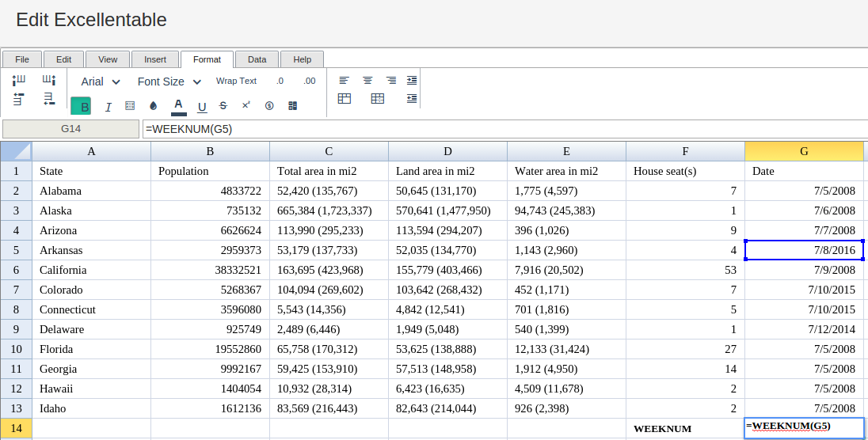This screenshot has width=868, height=440.
Task: Increase indent of cell content
Action: (x=412, y=80)
